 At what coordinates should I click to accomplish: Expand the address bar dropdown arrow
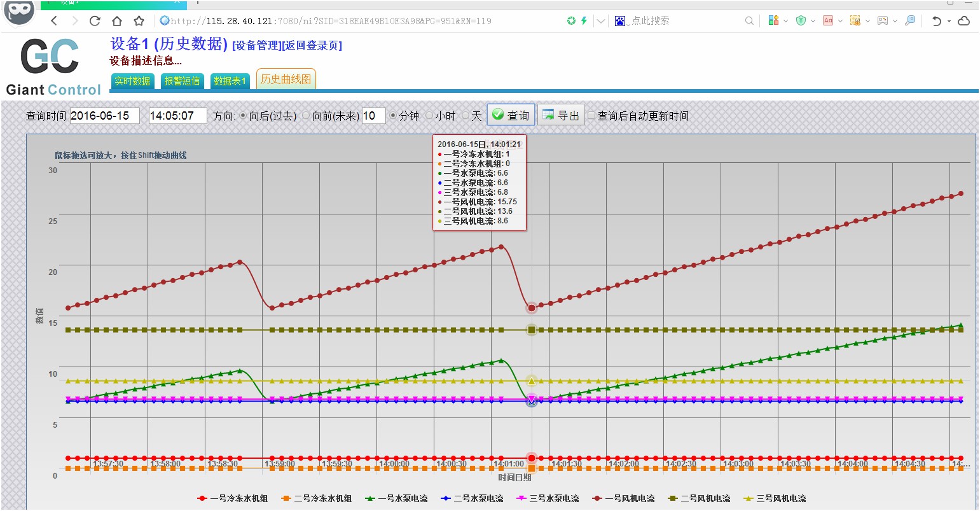pyautogui.click(x=601, y=21)
